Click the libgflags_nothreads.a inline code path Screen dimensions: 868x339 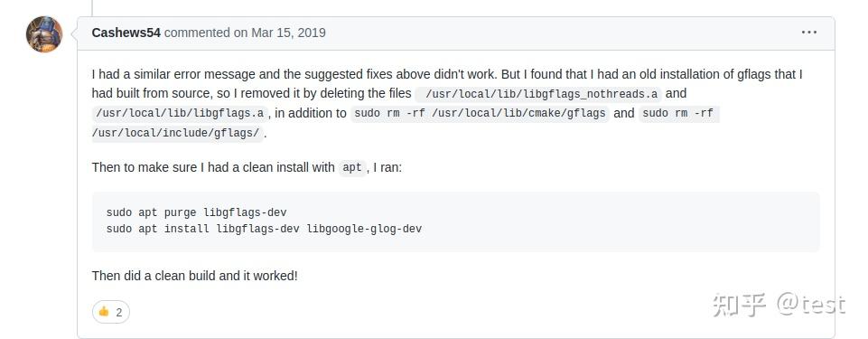[538, 94]
